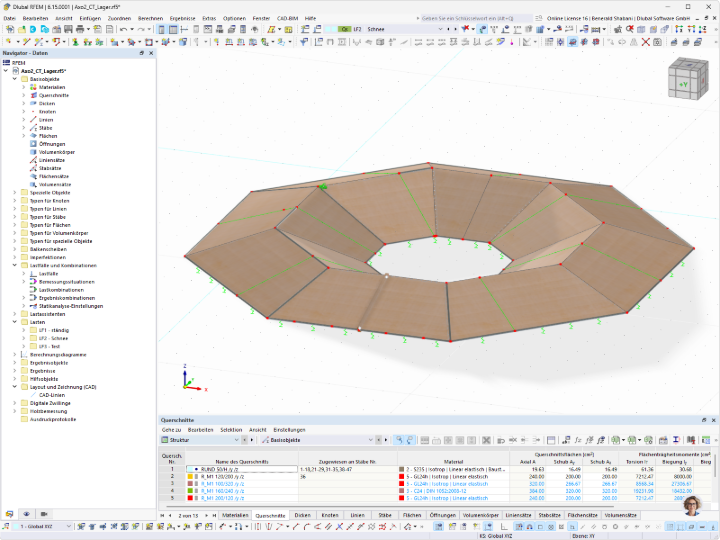Go to the last table page arrow

[x=214, y=515]
